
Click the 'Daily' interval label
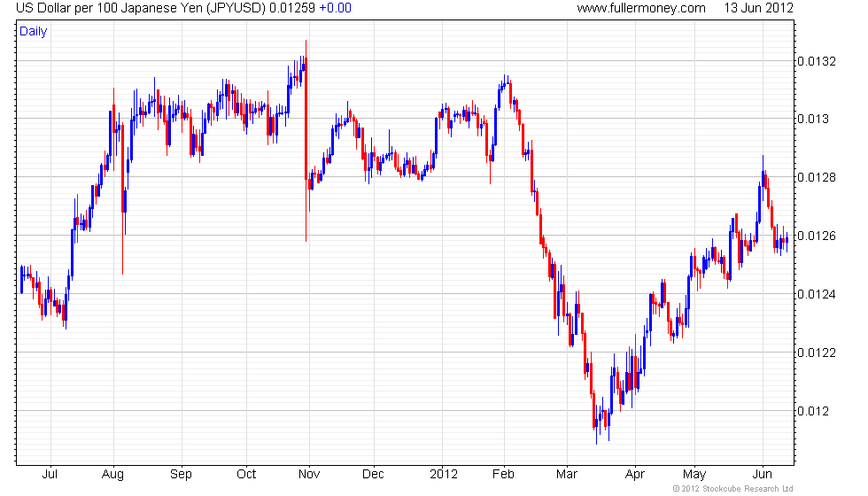click(34, 32)
